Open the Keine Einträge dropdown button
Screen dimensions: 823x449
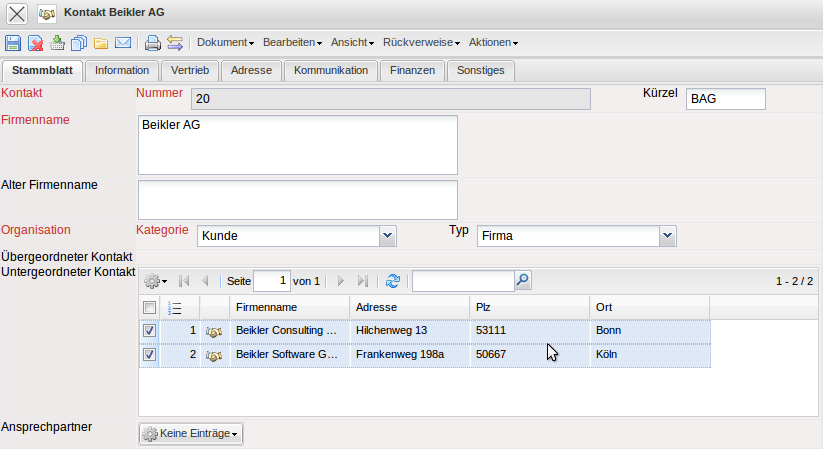tap(190, 434)
